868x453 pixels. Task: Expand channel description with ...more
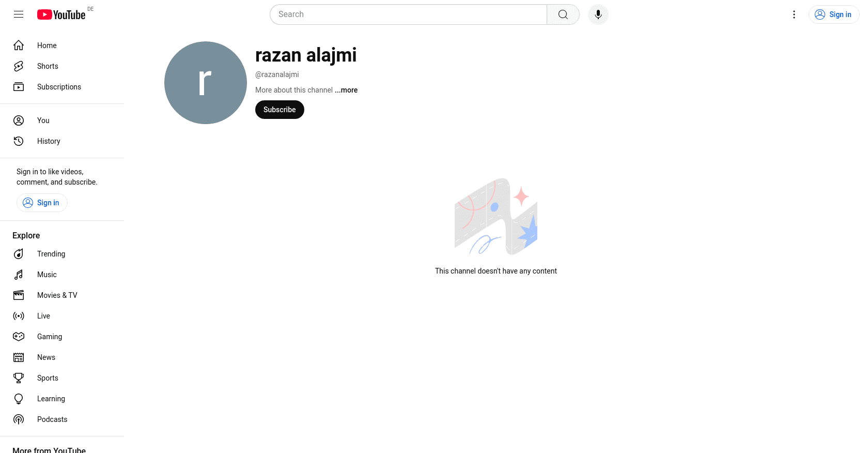coord(346,90)
